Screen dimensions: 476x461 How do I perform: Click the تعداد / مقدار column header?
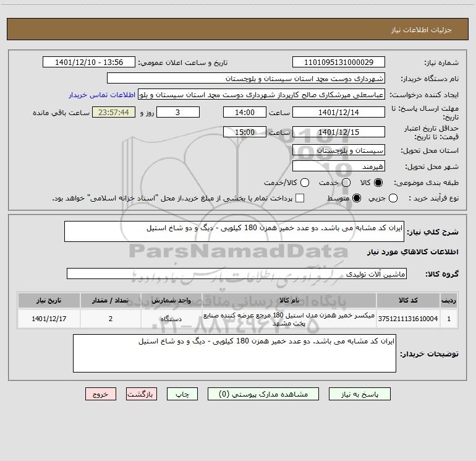pos(111,301)
